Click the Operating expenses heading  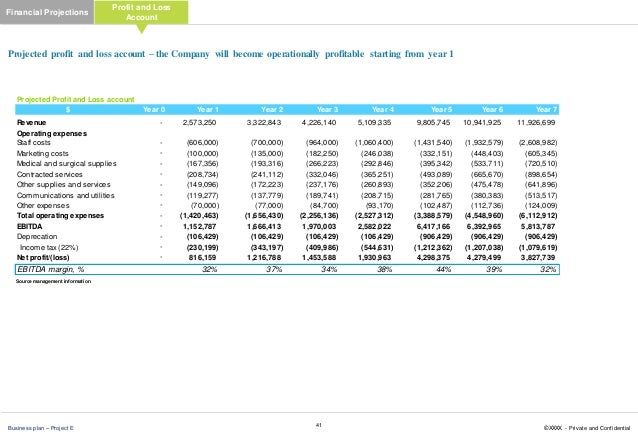tap(52, 133)
